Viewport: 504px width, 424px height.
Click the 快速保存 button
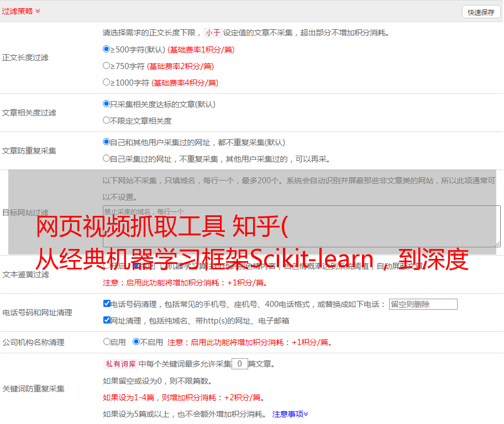481,12
